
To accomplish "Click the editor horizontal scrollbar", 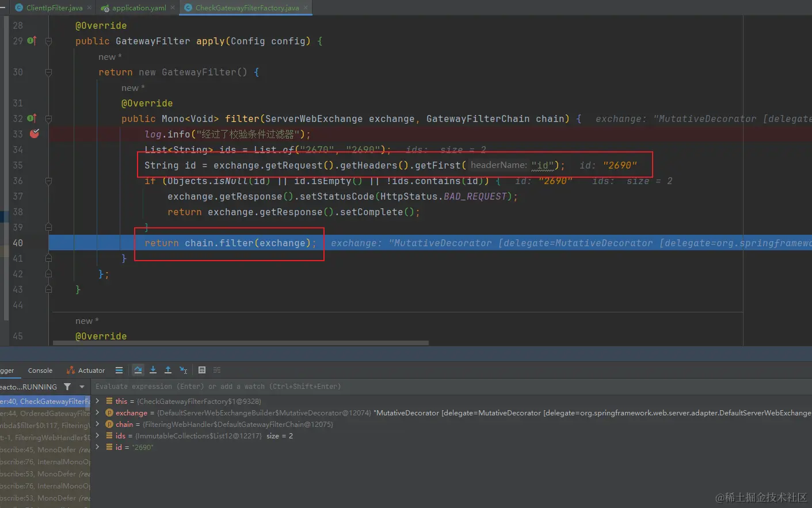I will (x=241, y=343).
